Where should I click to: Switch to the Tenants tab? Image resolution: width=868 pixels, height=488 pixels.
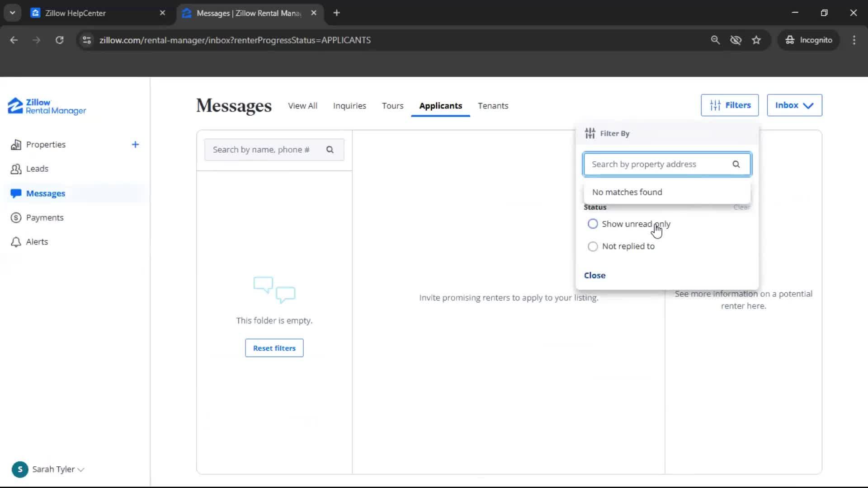tap(493, 106)
